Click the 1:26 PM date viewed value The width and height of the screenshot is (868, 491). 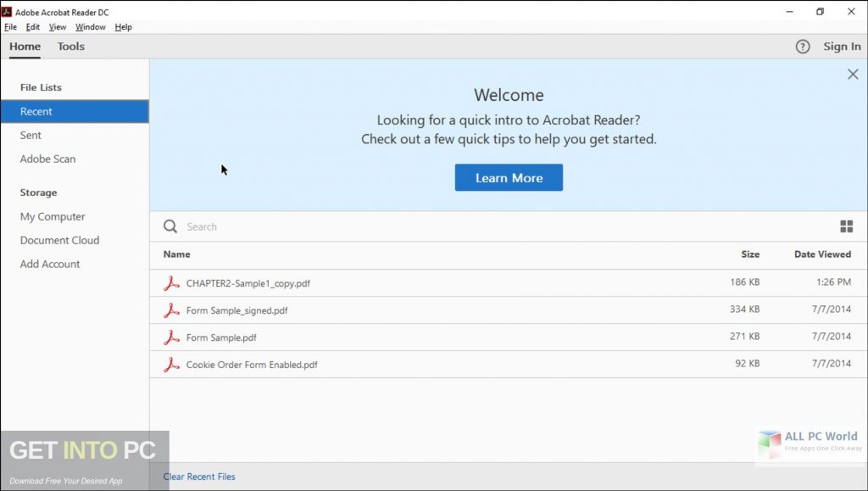pos(834,282)
